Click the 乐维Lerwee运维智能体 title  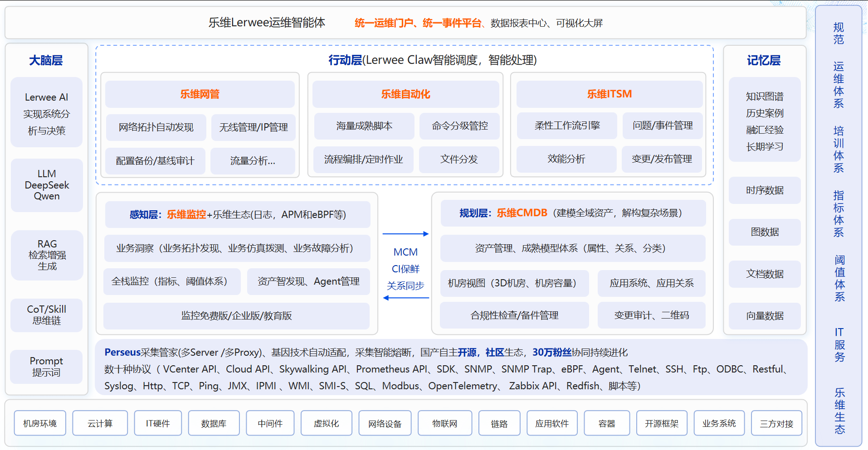coord(267,23)
